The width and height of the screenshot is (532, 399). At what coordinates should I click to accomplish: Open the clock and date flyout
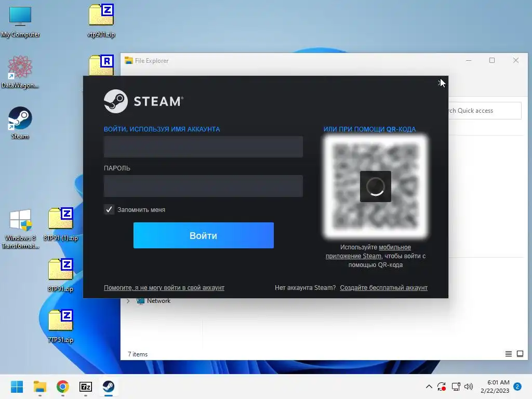pos(495,387)
